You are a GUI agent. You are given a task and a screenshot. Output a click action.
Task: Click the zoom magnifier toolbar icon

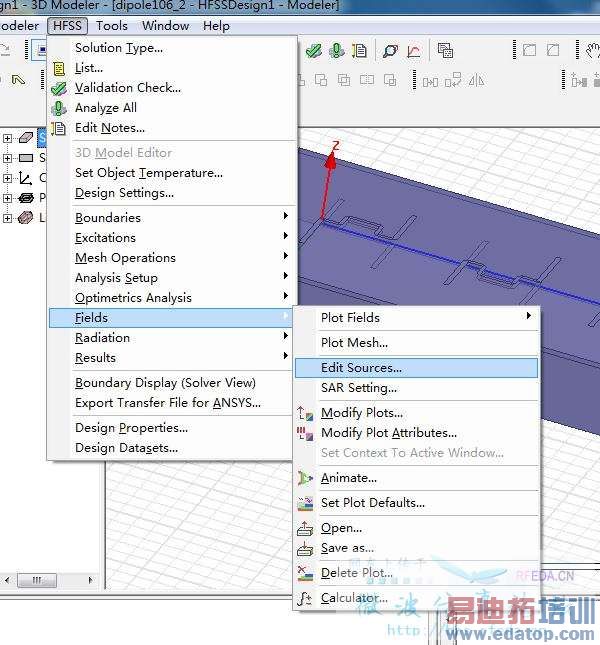(x=390, y=51)
